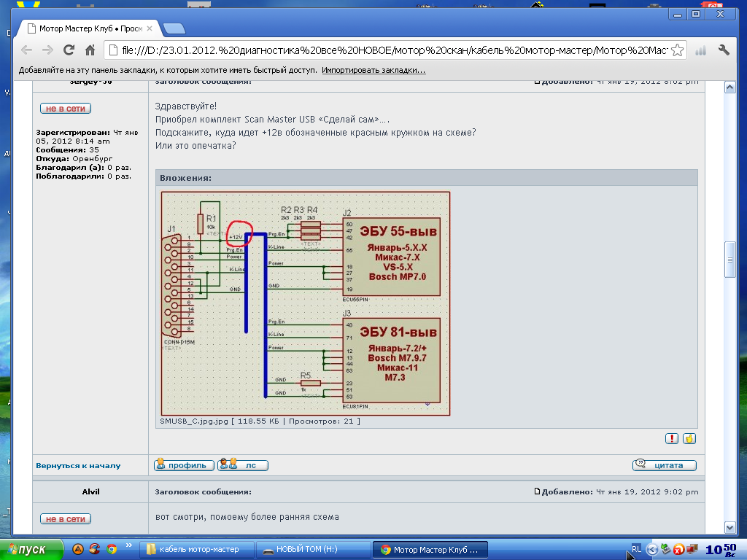Expand the quick launch overflow chevron

(x=128, y=545)
